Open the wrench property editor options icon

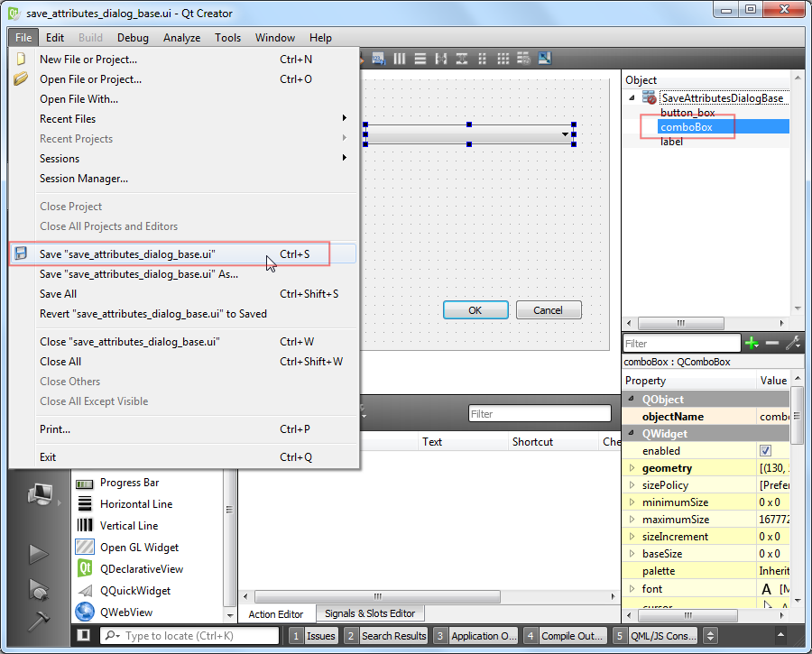[x=793, y=343]
